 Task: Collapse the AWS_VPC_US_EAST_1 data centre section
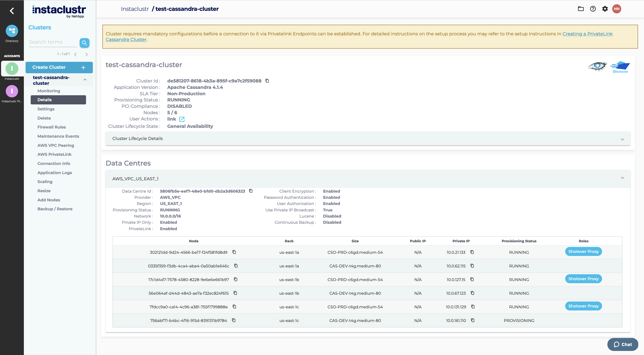[622, 178]
